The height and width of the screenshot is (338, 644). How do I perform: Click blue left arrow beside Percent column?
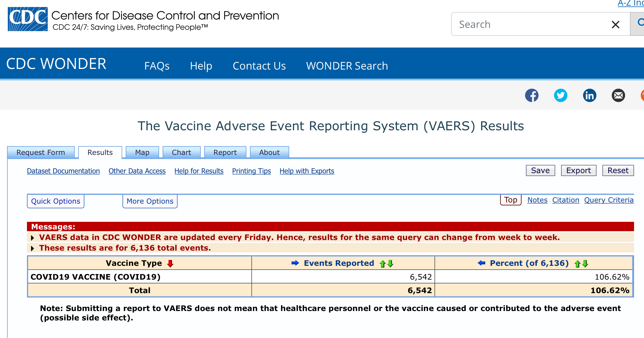(x=481, y=263)
